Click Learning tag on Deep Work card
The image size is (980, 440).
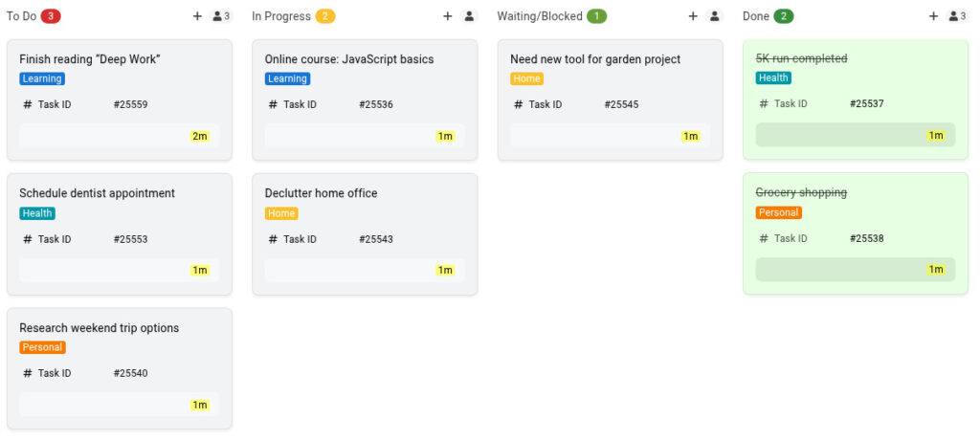[42, 78]
